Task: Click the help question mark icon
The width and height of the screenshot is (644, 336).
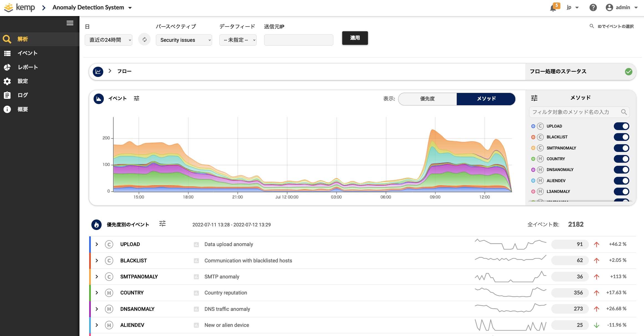Action: [593, 7]
